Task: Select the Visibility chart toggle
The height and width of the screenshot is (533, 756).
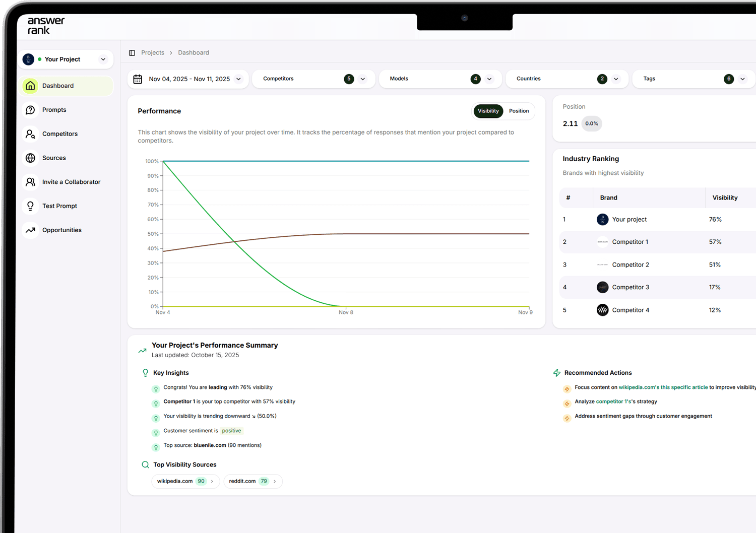Action: point(488,111)
